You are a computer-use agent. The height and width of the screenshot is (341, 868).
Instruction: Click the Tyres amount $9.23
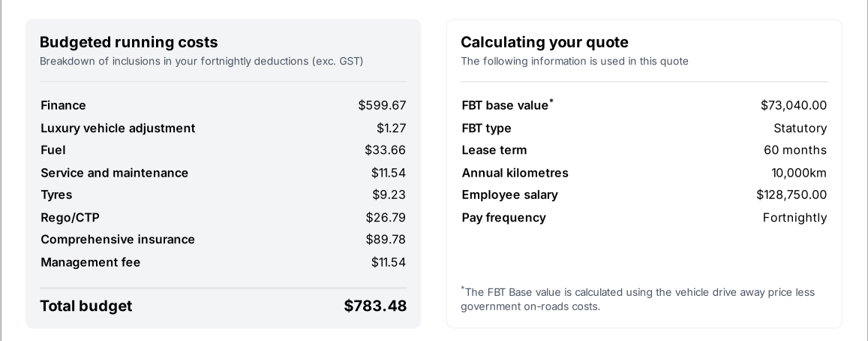point(389,195)
